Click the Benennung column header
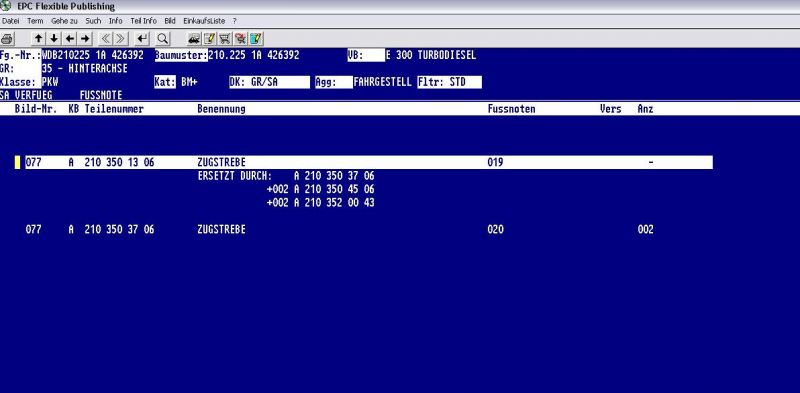Viewport: 800px width, 393px height. pos(221,109)
